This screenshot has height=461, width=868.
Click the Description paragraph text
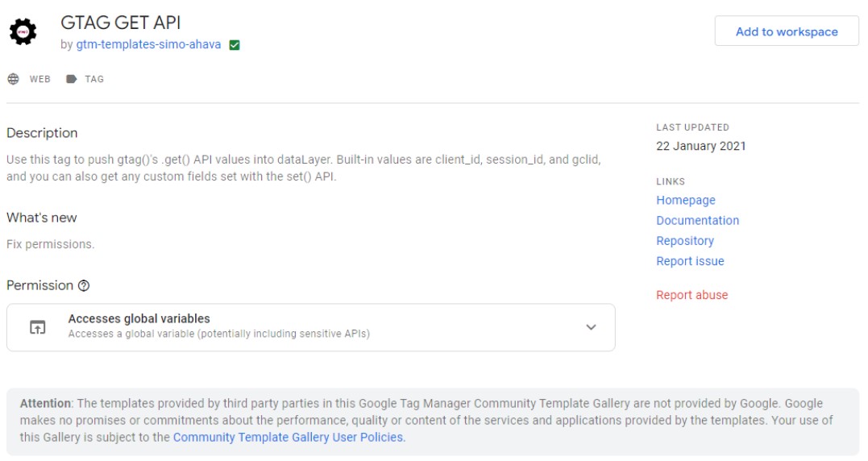(x=303, y=168)
